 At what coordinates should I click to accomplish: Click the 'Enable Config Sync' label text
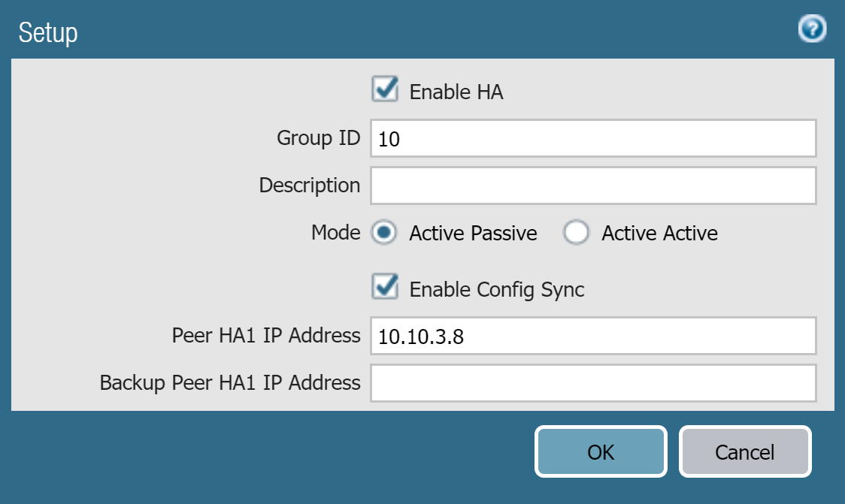(496, 290)
